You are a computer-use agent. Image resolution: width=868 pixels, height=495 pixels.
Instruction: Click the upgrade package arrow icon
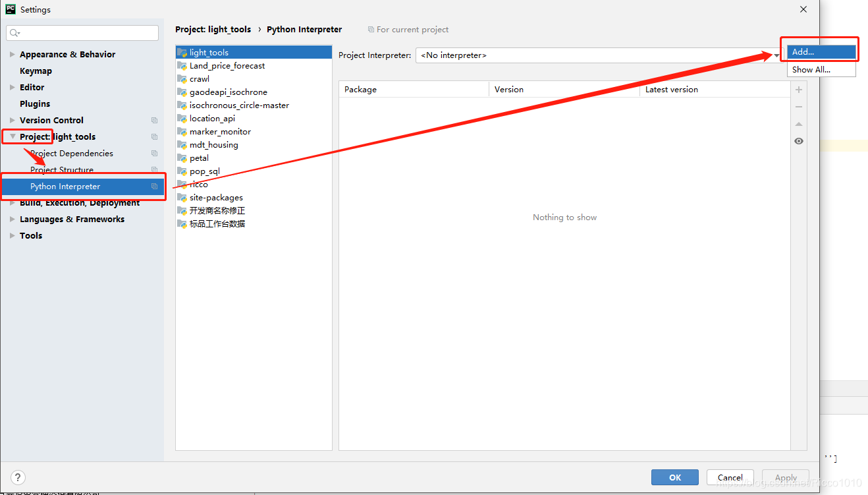pos(799,124)
